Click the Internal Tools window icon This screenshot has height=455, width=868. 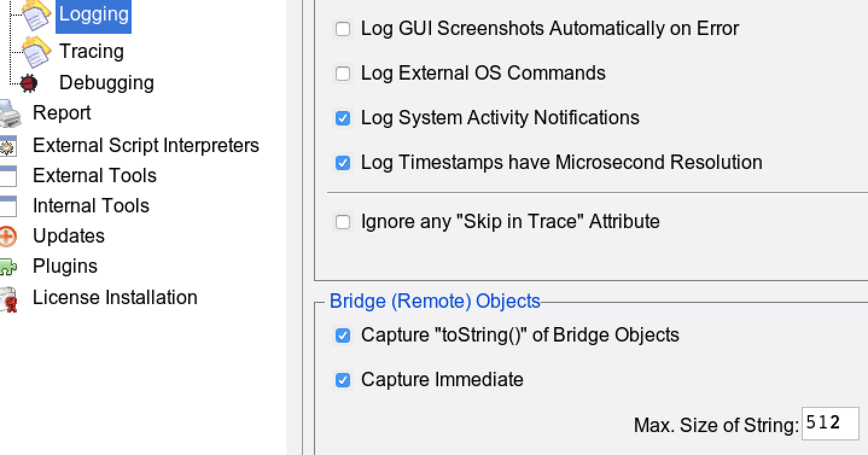pyautogui.click(x=8, y=206)
